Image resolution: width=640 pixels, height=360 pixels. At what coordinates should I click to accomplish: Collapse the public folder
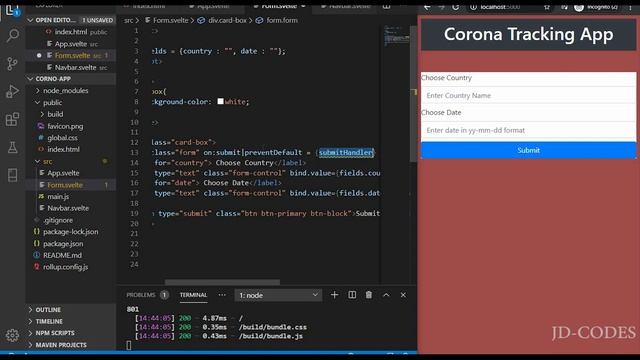52,102
